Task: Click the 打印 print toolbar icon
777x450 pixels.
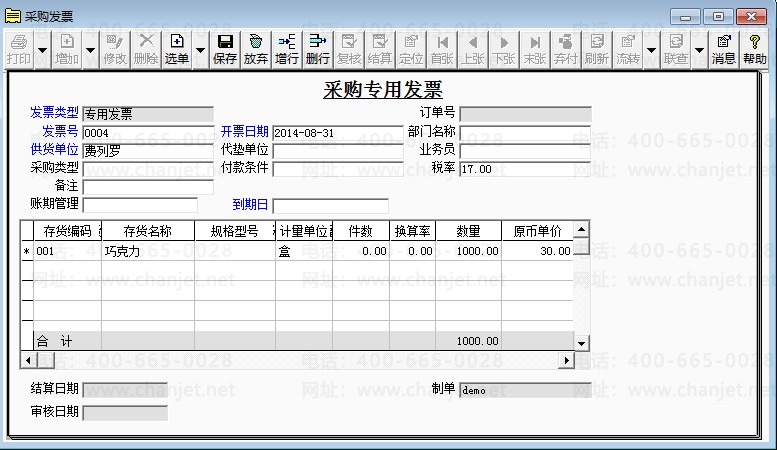Action: point(19,50)
